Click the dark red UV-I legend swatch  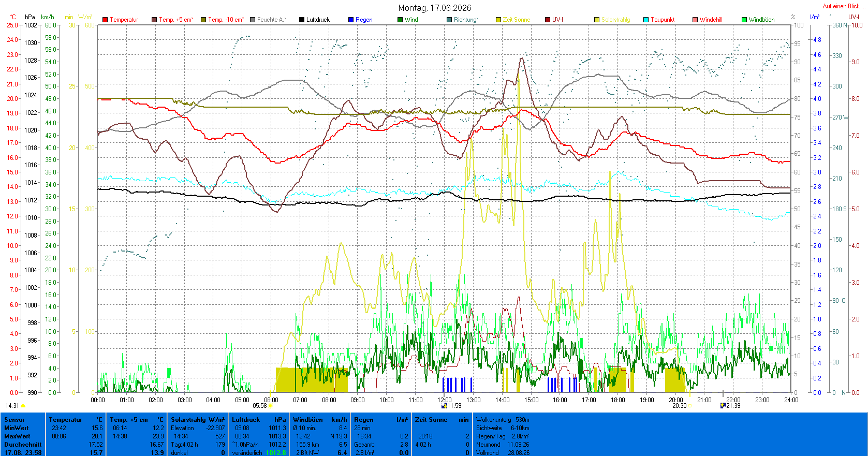548,20
